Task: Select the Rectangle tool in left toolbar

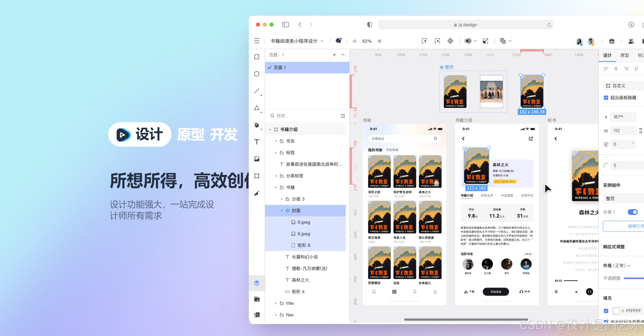Action: point(256,57)
